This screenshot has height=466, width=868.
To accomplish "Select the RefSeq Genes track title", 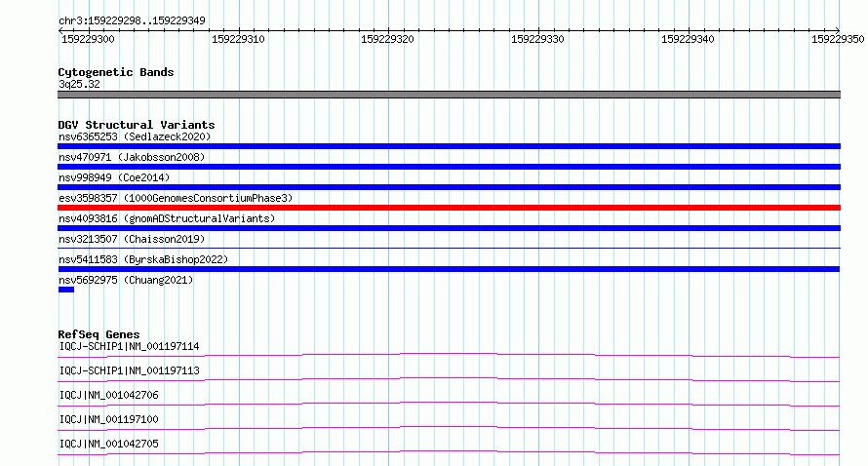I will pos(99,334).
